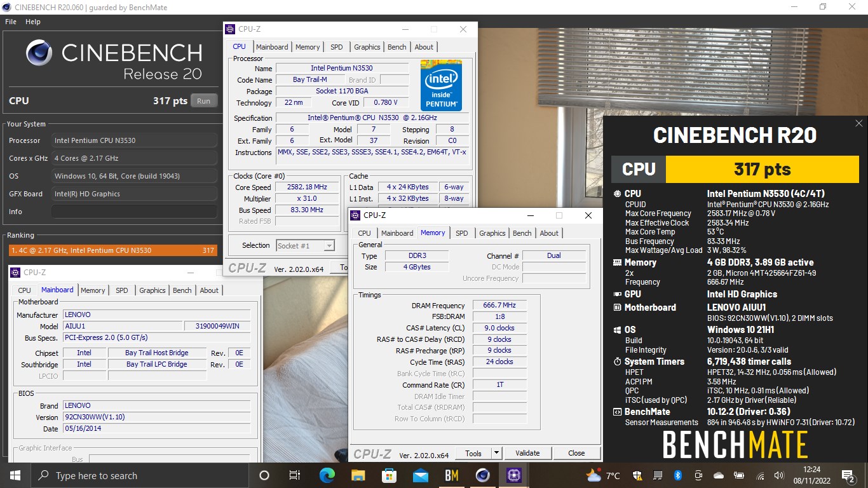Open File Explorer from taskbar
The image size is (868, 488).
pos(358,475)
